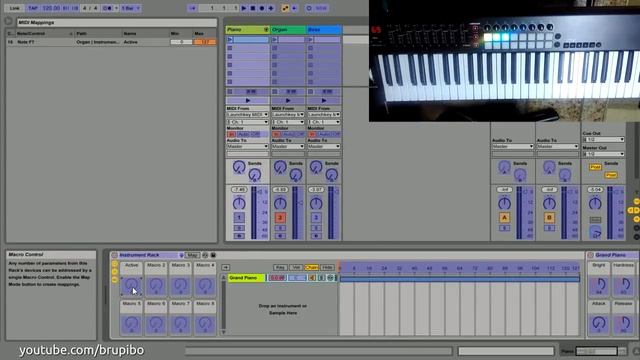Toggle the Piano track activator button 1

(x=239, y=218)
